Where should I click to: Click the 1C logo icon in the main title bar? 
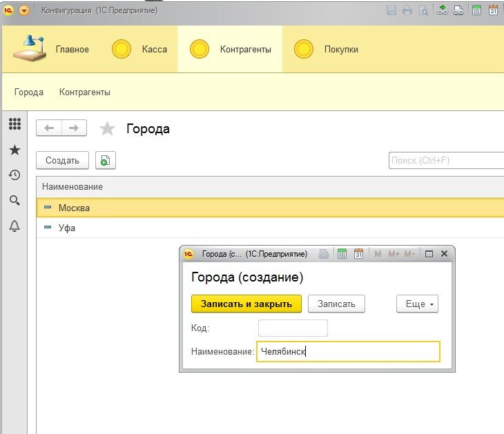[8, 10]
